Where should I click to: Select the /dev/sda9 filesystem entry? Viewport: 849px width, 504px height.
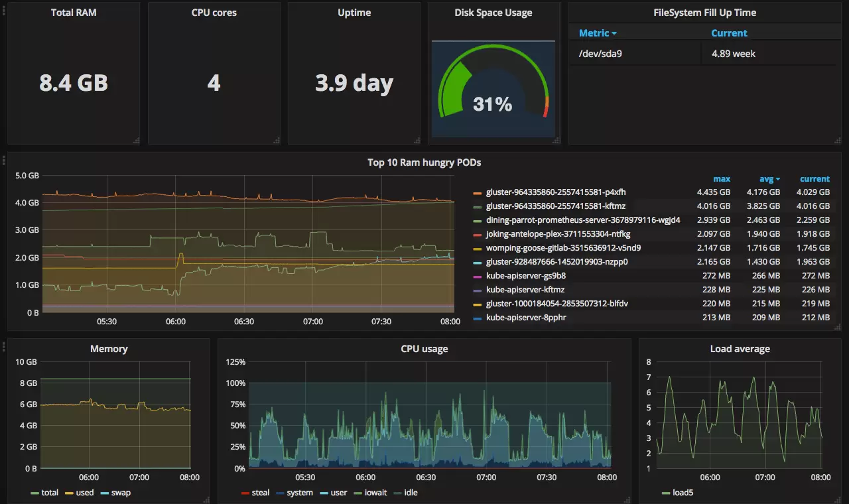(599, 54)
